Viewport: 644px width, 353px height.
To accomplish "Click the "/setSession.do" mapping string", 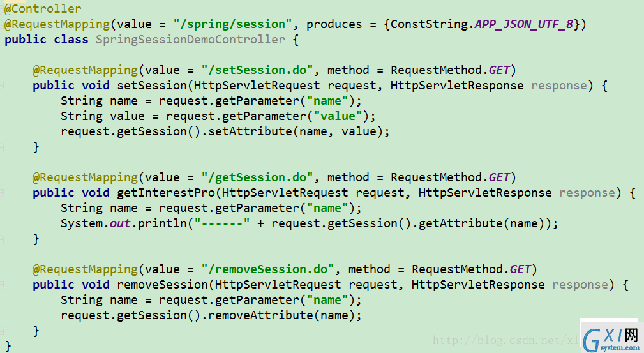I will (x=257, y=70).
